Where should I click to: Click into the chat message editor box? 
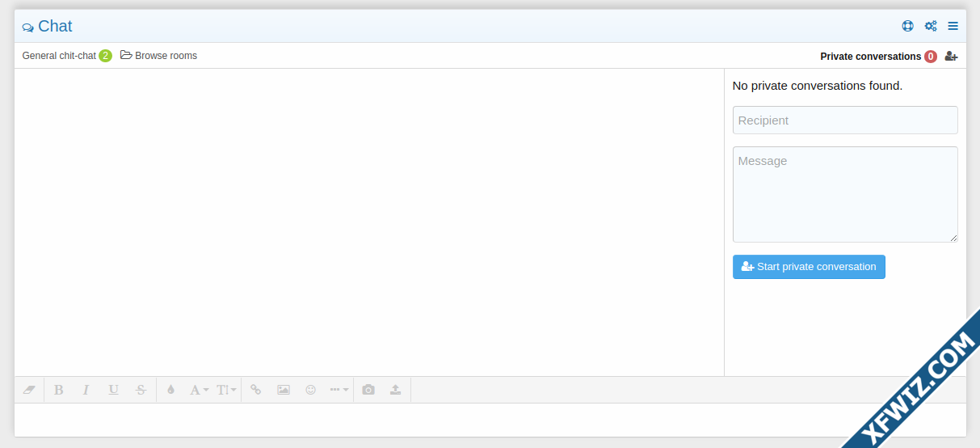[490, 420]
